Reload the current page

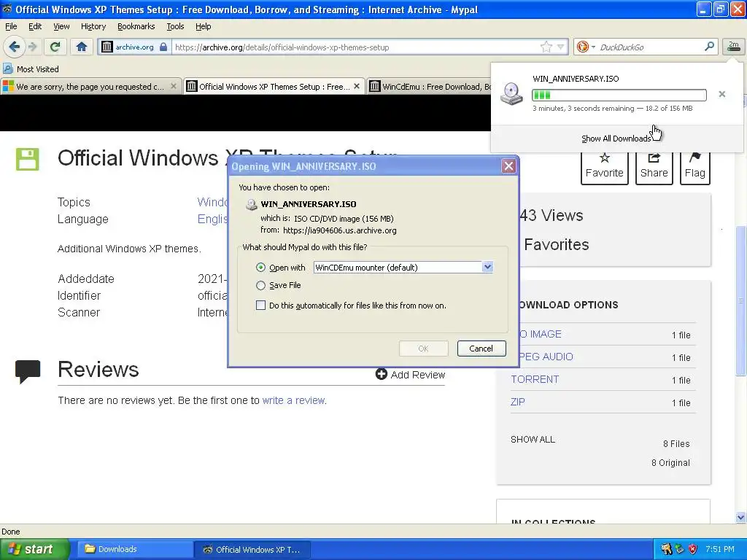(x=55, y=47)
